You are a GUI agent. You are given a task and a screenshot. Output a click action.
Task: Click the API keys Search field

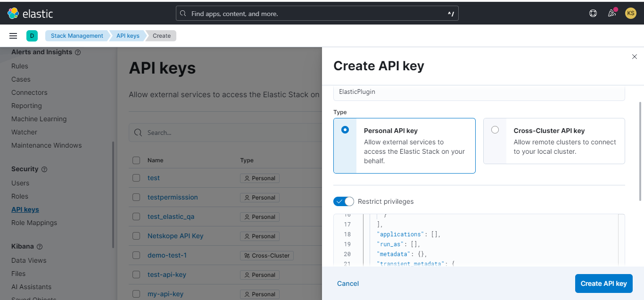pos(225,133)
